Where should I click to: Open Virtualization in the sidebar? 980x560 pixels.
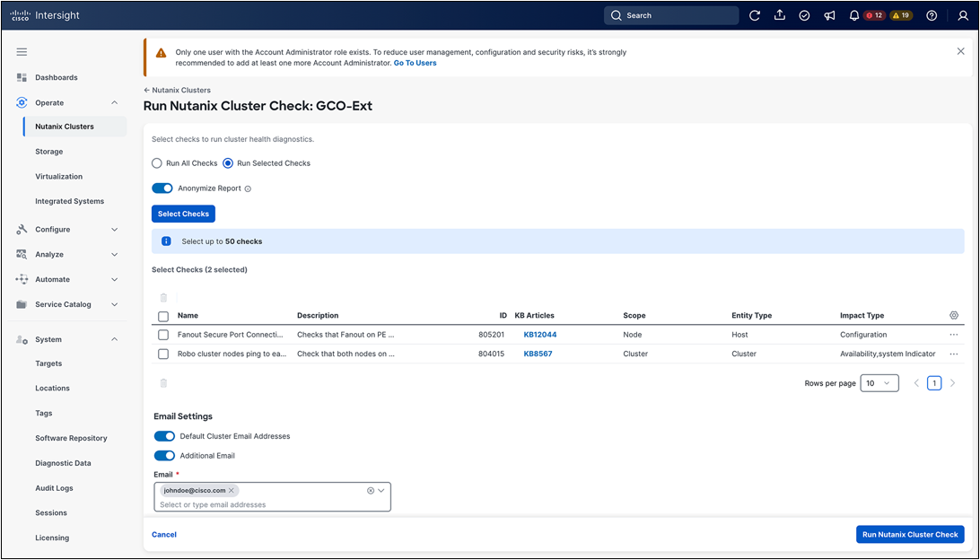click(58, 176)
